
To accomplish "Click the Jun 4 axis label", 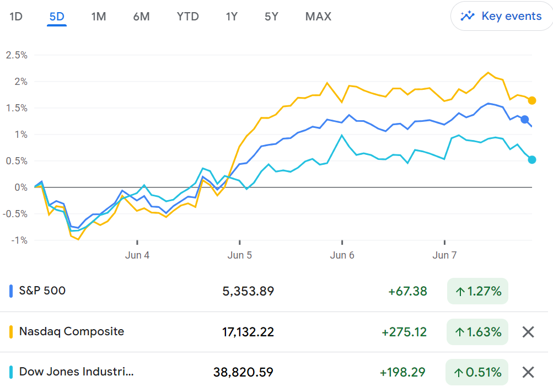I will point(137,255).
